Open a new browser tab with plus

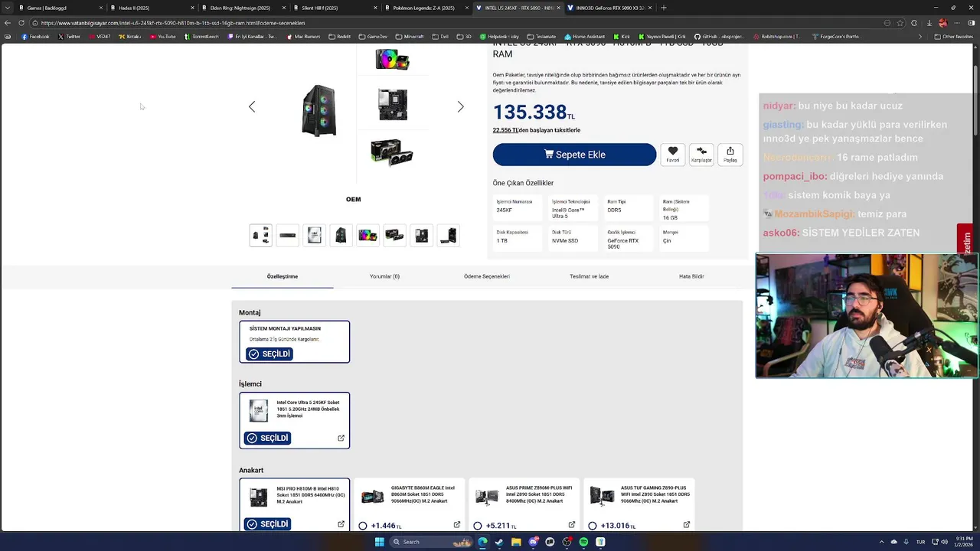(x=664, y=8)
